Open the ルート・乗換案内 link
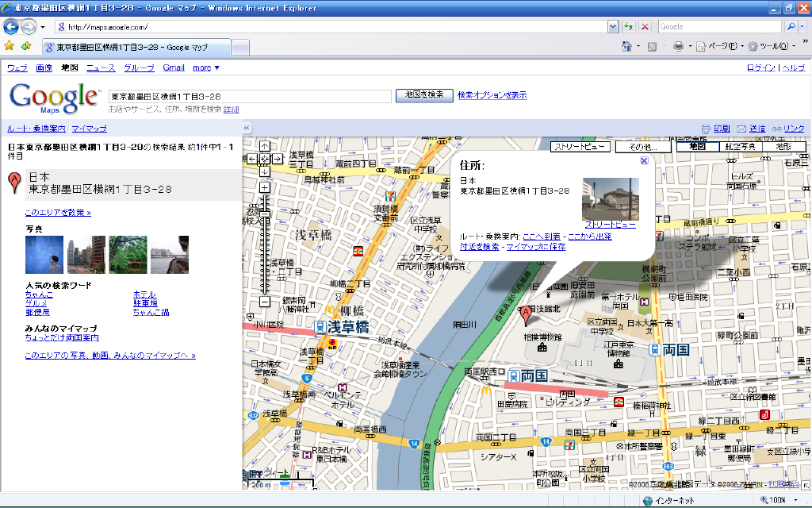The height and width of the screenshot is (508, 812). pos(36,128)
